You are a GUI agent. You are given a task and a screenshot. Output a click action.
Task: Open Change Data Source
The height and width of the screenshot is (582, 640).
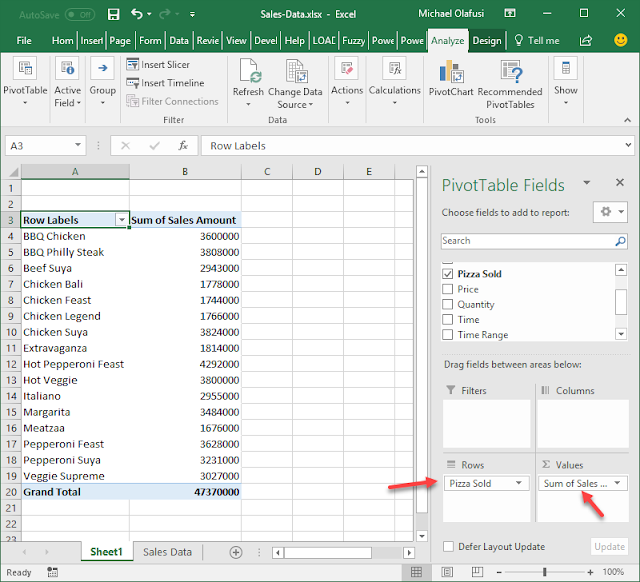pyautogui.click(x=297, y=72)
